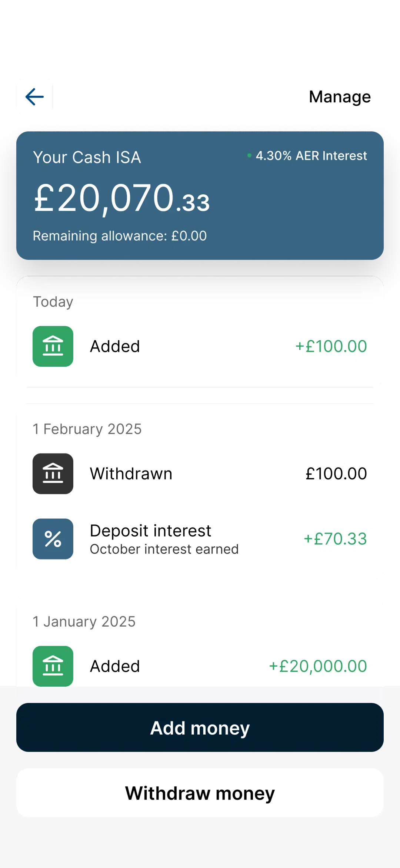Tap the back arrow icon

click(x=34, y=97)
